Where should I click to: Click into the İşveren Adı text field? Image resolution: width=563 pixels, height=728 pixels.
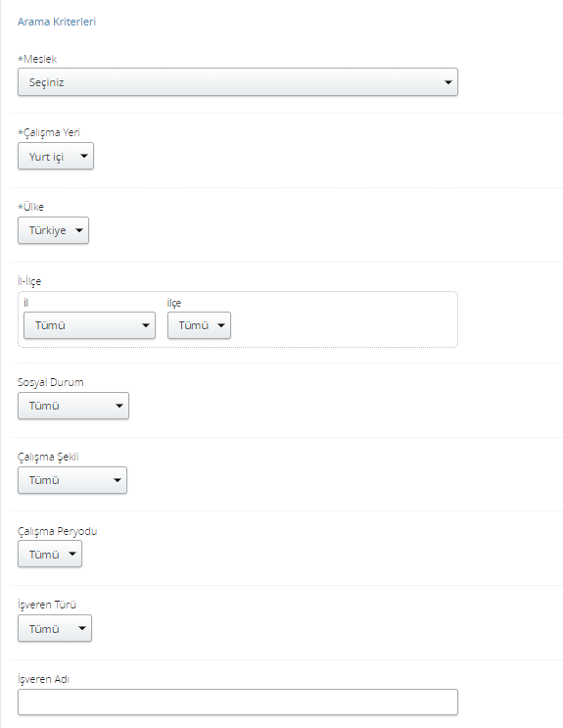click(x=238, y=702)
